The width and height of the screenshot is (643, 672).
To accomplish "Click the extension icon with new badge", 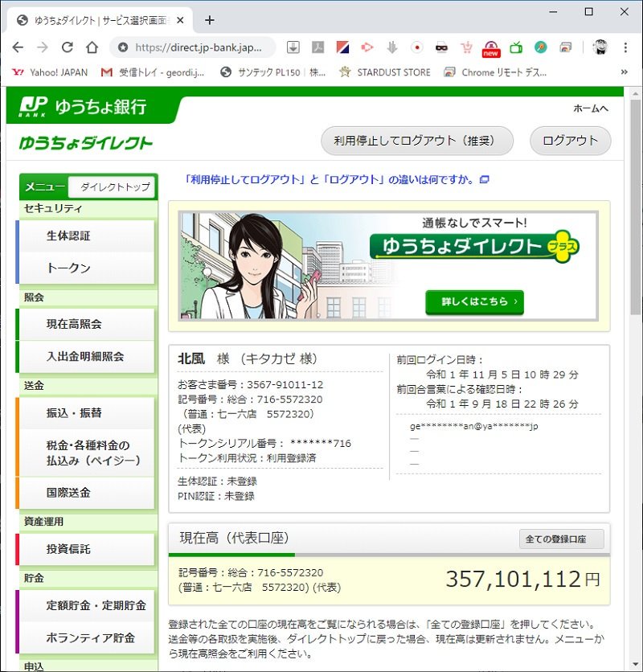I will 491,48.
